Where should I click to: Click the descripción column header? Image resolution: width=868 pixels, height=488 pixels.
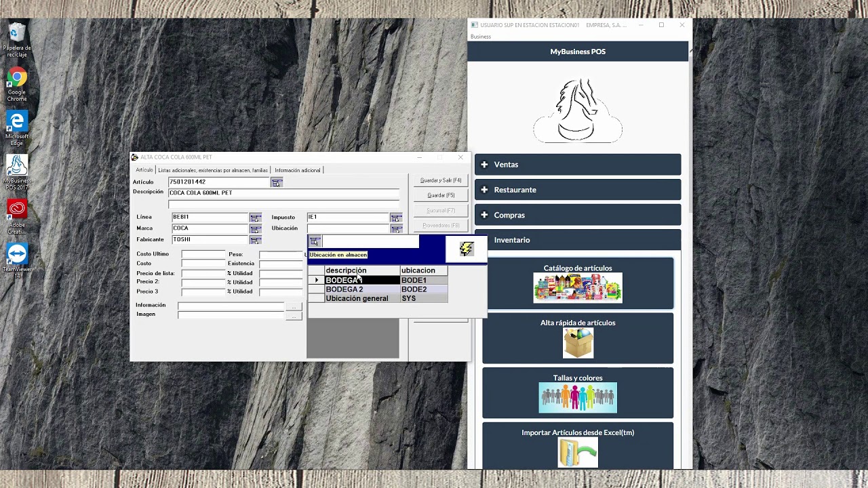pos(361,270)
